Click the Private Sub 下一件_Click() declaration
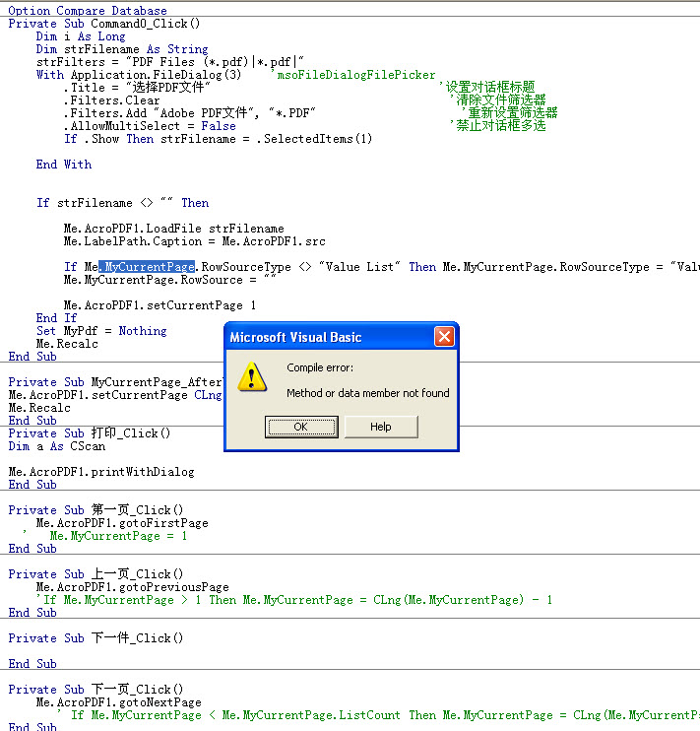 click(95, 638)
